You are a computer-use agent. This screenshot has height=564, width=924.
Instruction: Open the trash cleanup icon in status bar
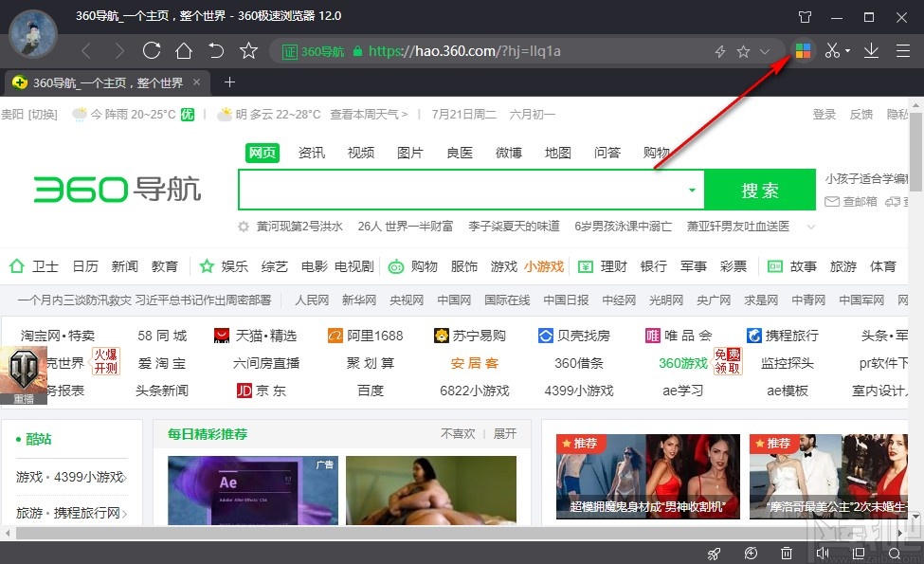(787, 553)
